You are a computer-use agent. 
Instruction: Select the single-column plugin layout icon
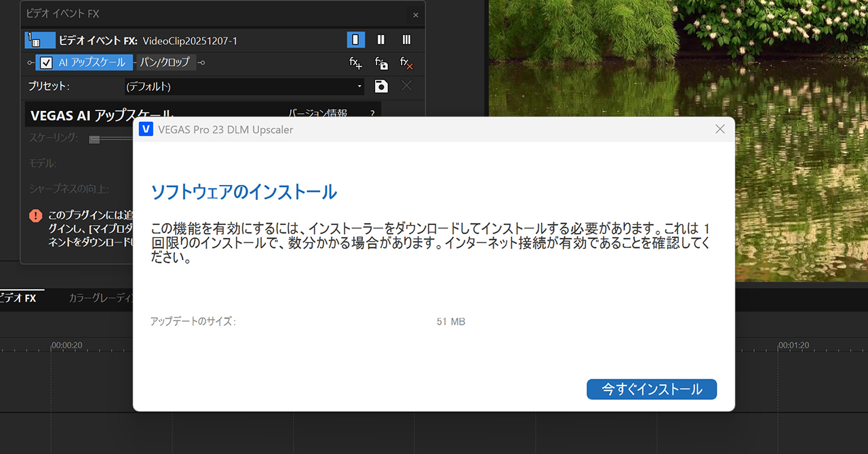[355, 39]
